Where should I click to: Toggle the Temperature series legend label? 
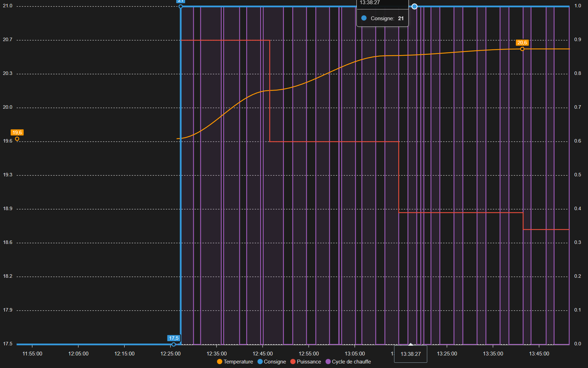[x=238, y=362]
